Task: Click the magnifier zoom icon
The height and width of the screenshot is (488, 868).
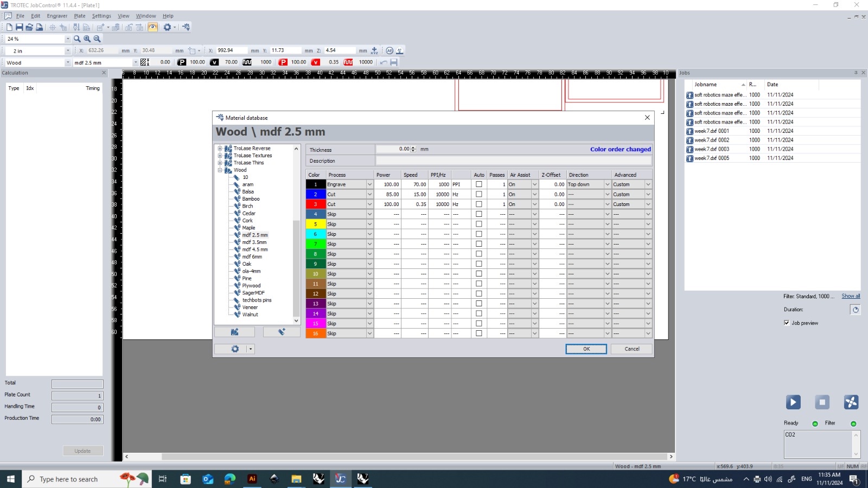Action: coord(77,39)
